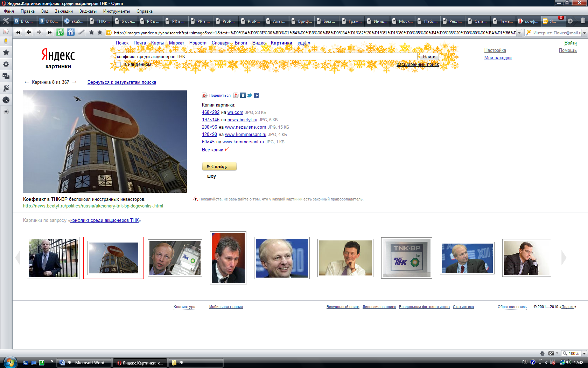Click the network icon in system tray

(562, 362)
